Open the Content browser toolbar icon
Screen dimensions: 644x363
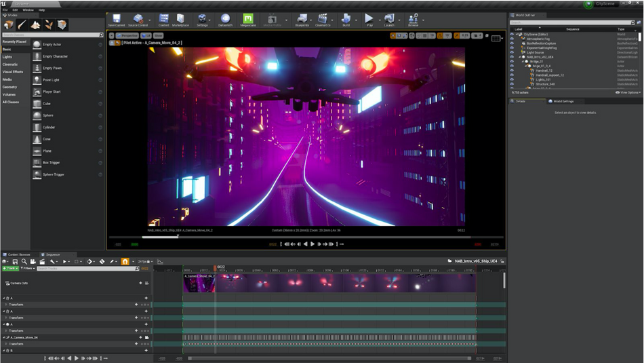164,20
